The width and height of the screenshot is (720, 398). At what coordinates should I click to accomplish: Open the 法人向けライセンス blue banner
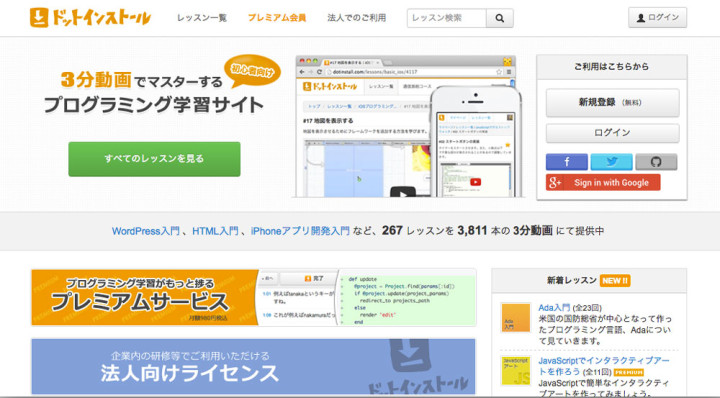click(253, 366)
